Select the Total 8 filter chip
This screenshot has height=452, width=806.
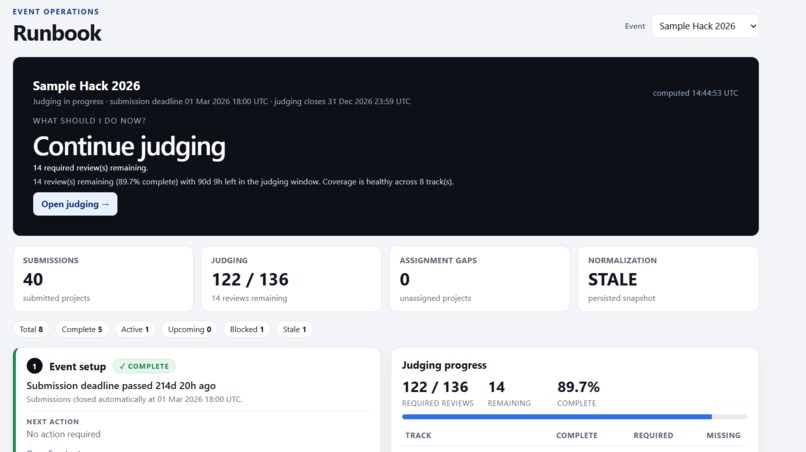[x=31, y=329]
